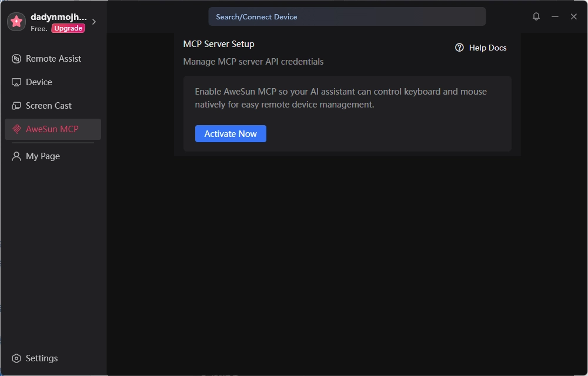The width and height of the screenshot is (588, 376).
Task: Click the Settings gear icon
Action: [x=16, y=358]
